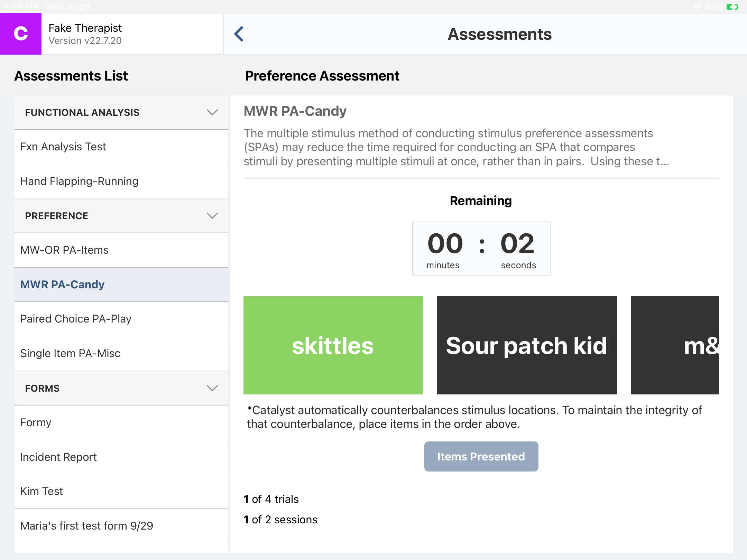
Task: Collapse the Preference section chevron
Action: tap(212, 216)
